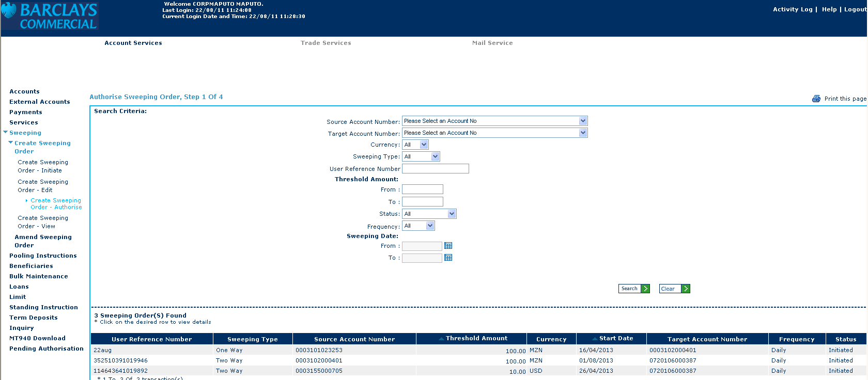Open the Account Services tab

[133, 43]
